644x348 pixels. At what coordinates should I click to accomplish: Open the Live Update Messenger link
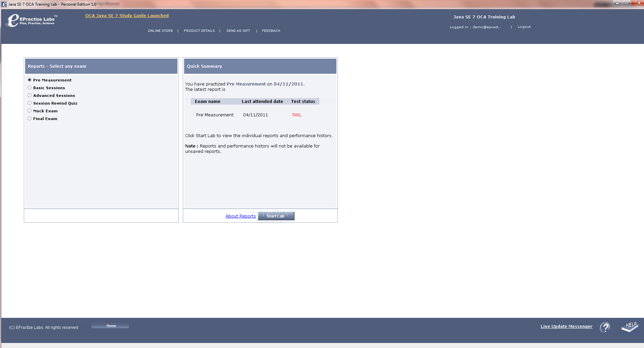567,327
